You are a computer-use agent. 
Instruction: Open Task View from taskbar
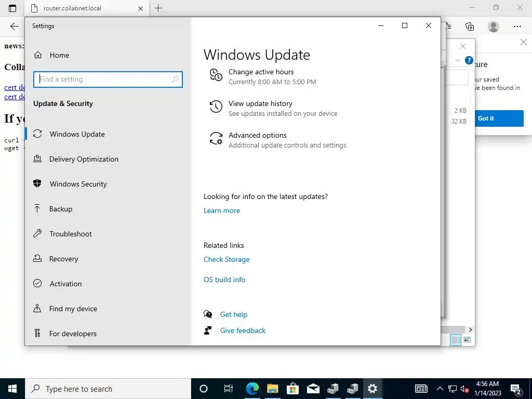[x=229, y=389]
